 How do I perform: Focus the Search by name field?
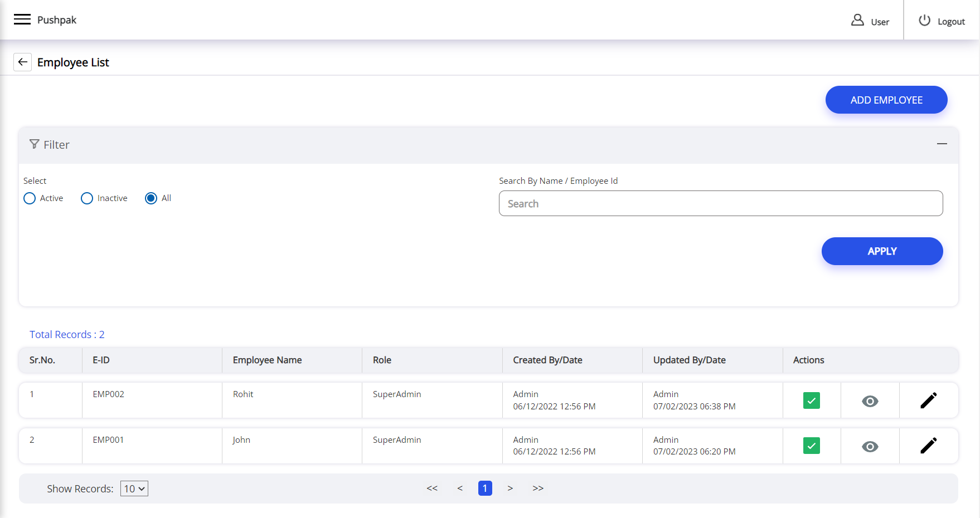tap(721, 203)
